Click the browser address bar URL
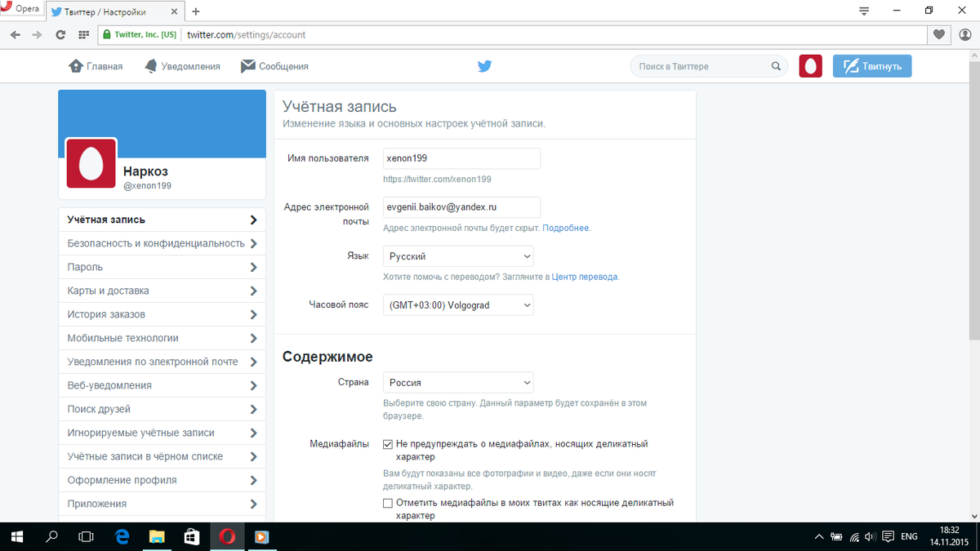Image resolution: width=980 pixels, height=551 pixels. click(247, 35)
